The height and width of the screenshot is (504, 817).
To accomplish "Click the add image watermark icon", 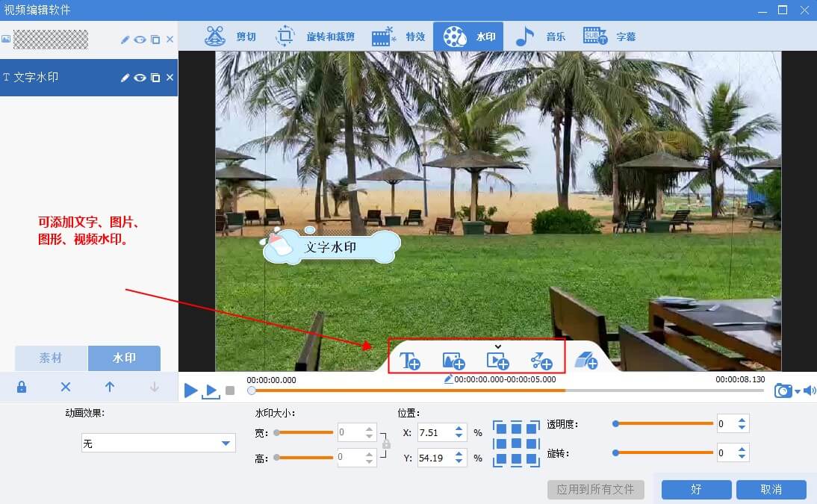I will (x=453, y=361).
